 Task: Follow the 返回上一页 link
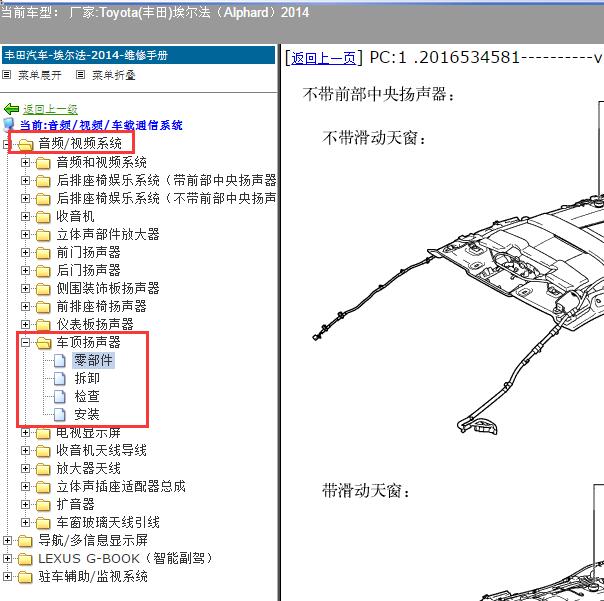point(323,58)
